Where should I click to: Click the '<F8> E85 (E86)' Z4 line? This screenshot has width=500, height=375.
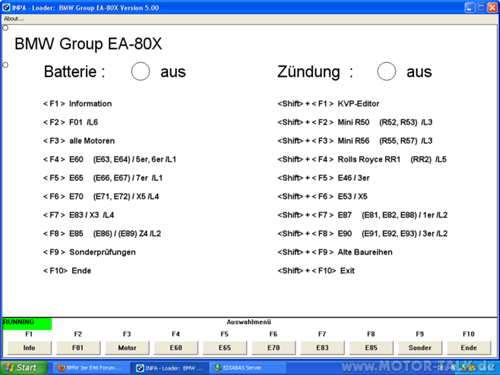102,234
